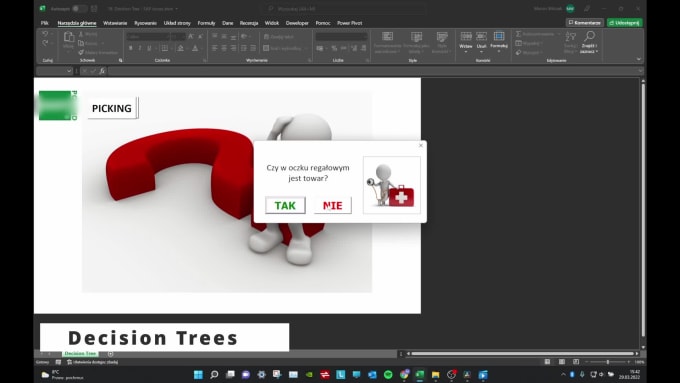Click the fx insert function icon

[x=102, y=71]
